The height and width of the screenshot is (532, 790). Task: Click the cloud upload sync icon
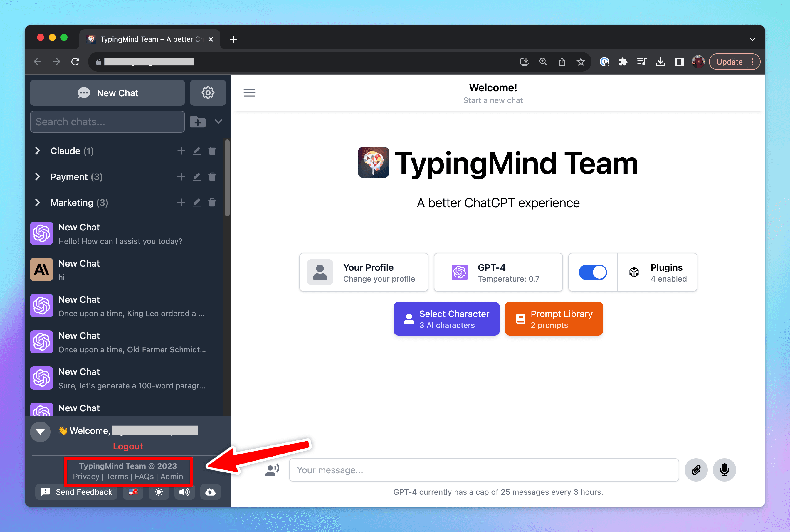210,492
